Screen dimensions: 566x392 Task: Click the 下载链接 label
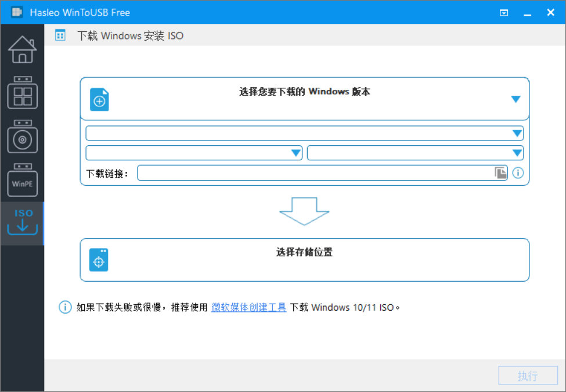pyautogui.click(x=107, y=174)
